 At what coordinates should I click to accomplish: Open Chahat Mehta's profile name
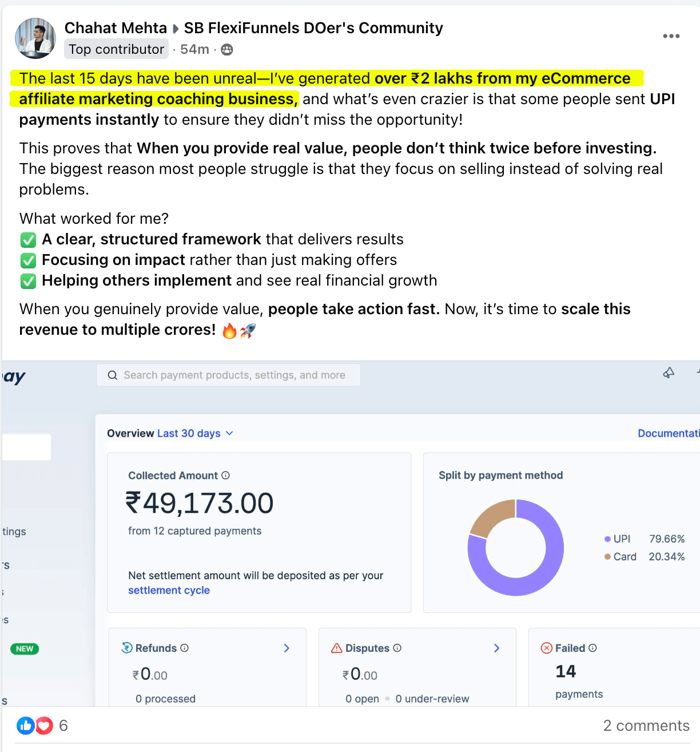click(x=116, y=28)
